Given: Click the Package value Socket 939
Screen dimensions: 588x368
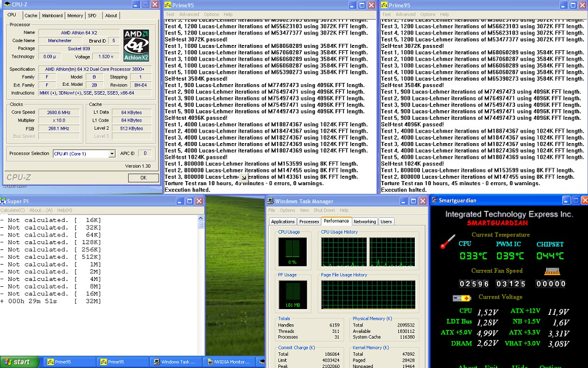Looking at the screenshot, I should point(79,48).
